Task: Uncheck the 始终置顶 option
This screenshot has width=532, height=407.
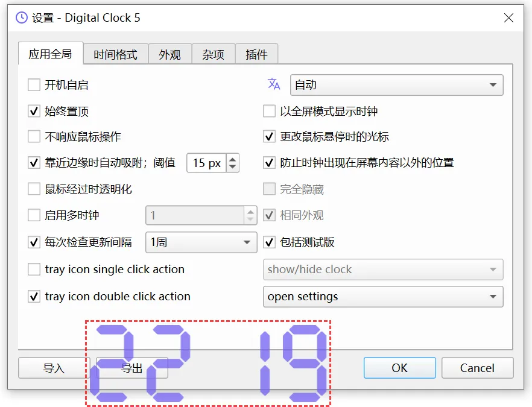Action: pyautogui.click(x=34, y=111)
